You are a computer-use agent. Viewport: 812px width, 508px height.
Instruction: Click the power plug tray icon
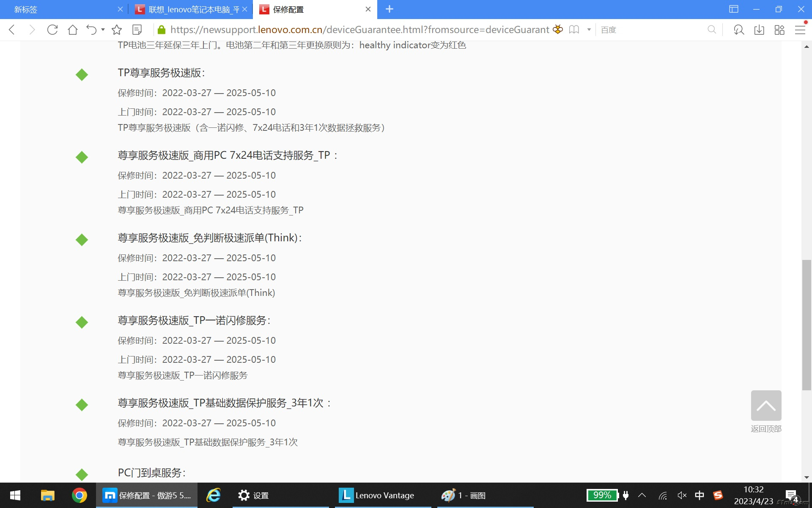pos(626,495)
